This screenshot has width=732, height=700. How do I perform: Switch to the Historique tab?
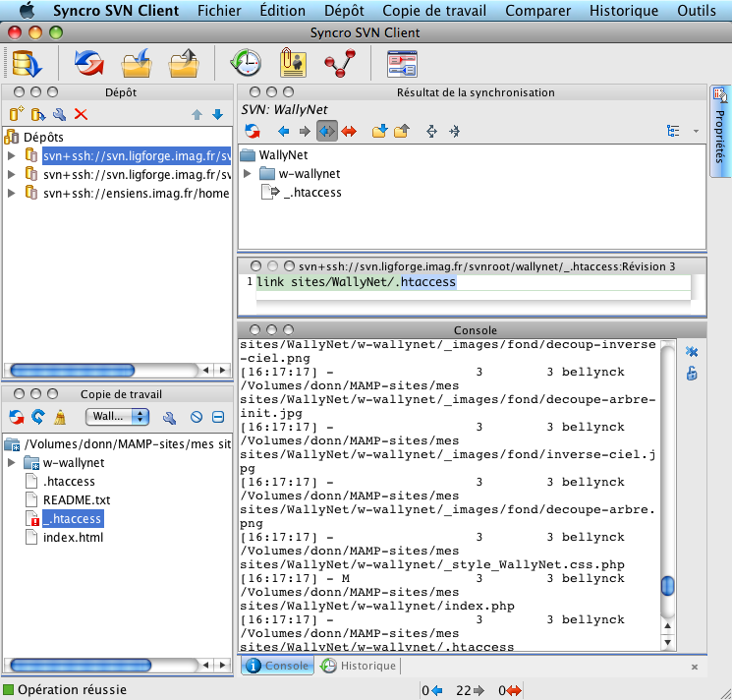click(x=359, y=666)
